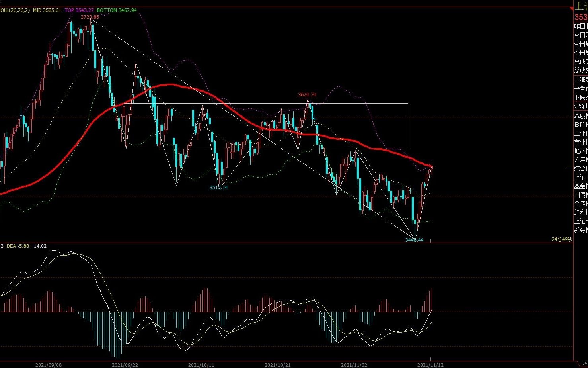Select the BOTTOM 3467.94 Bollinger value
The height and width of the screenshot is (368, 588).
117,10
